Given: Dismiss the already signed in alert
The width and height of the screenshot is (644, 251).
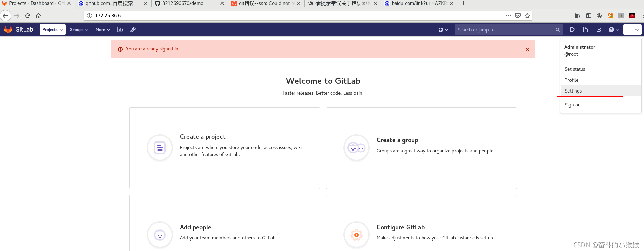Looking at the screenshot, I should tap(527, 49).
